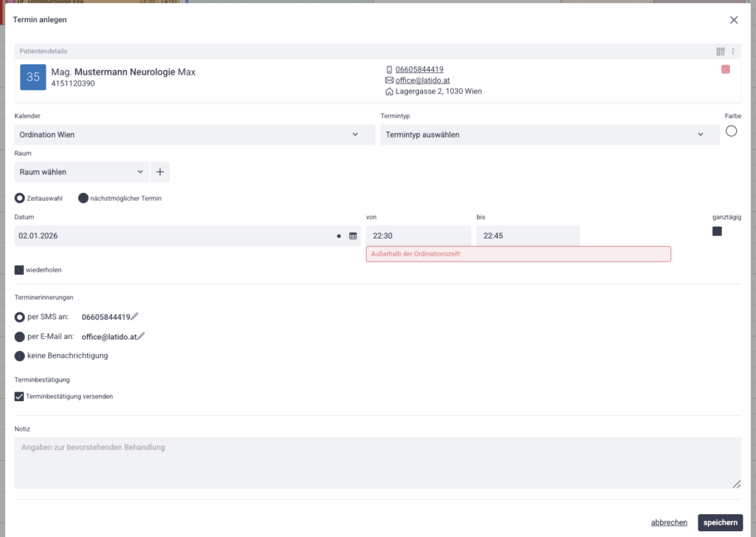Close the Termin anlegen dialog
This screenshot has height=537, width=756.
(x=733, y=20)
